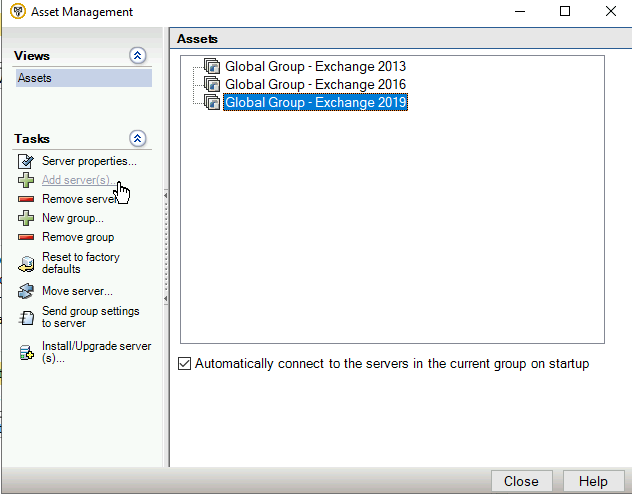
Task: Open Server properties task
Action: click(89, 161)
